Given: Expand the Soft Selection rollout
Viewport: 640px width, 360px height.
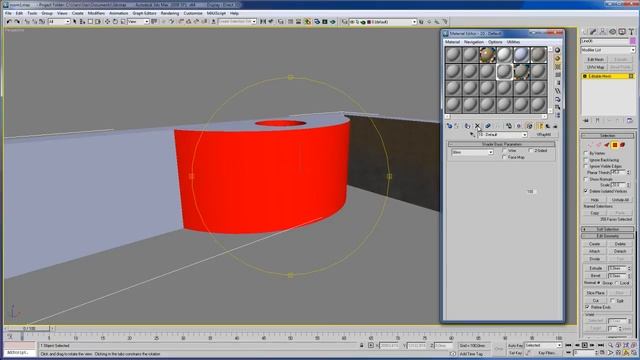Looking at the screenshot, I should (608, 229).
